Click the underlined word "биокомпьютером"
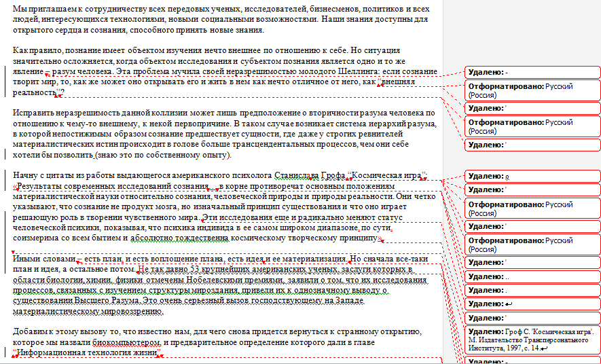The image size is (601, 364). [126, 342]
